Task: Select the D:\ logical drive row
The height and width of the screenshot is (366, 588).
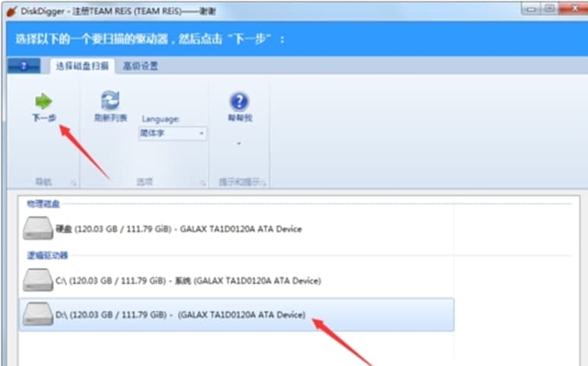Action: pos(236,315)
